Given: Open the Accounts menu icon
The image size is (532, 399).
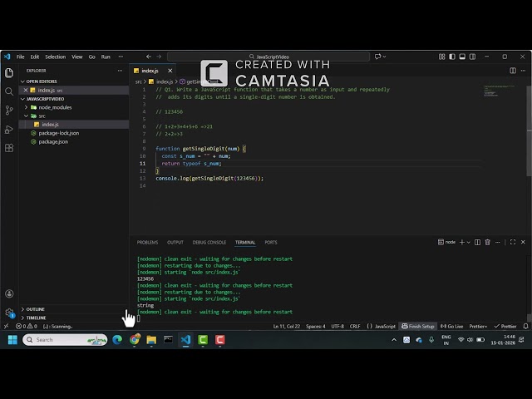Looking at the screenshot, I should coord(9,293).
